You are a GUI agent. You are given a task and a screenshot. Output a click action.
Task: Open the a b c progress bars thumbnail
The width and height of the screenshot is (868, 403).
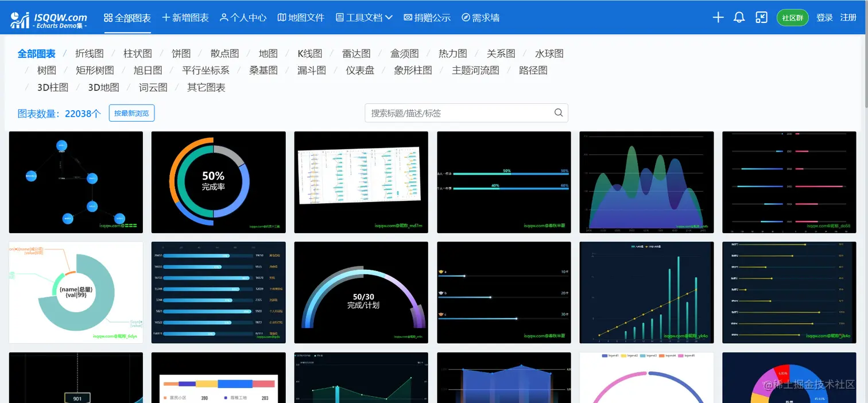coord(504,292)
